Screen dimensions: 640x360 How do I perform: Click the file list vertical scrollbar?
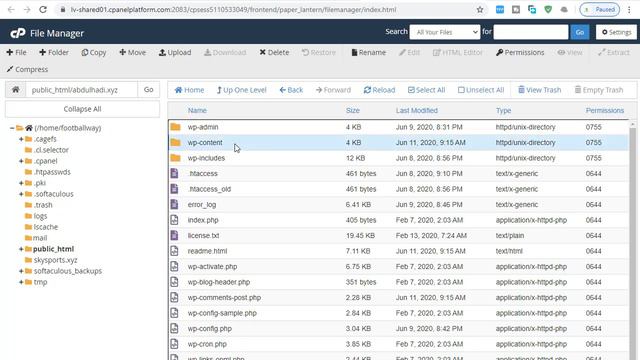click(x=633, y=241)
